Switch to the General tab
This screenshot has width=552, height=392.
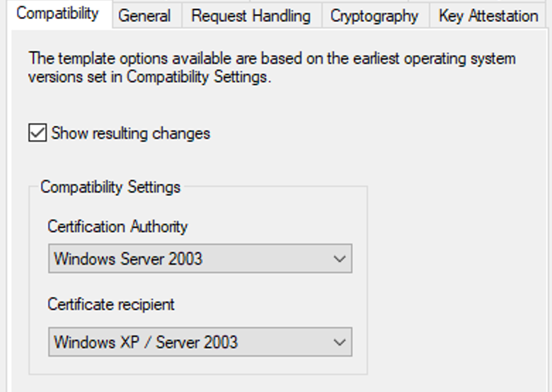point(145,16)
